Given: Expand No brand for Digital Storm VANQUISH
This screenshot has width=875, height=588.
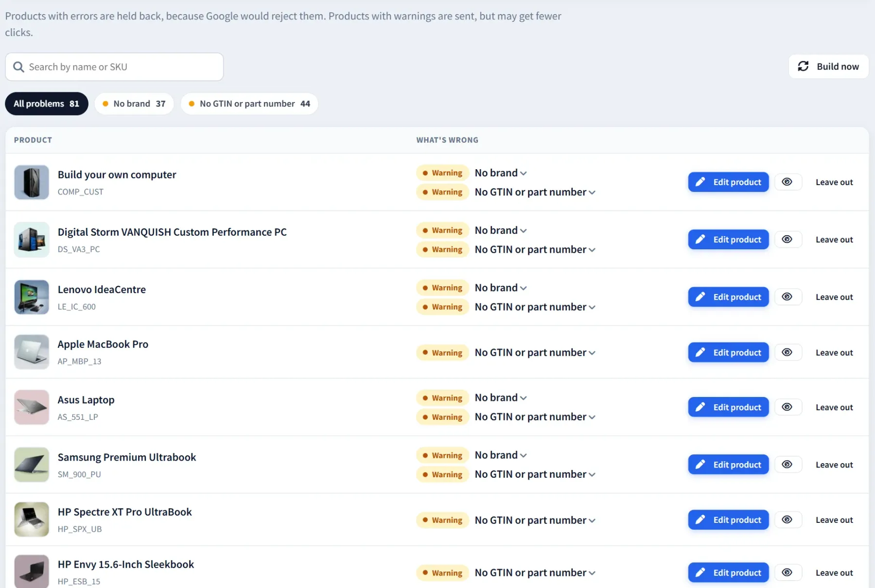Looking at the screenshot, I should [501, 230].
